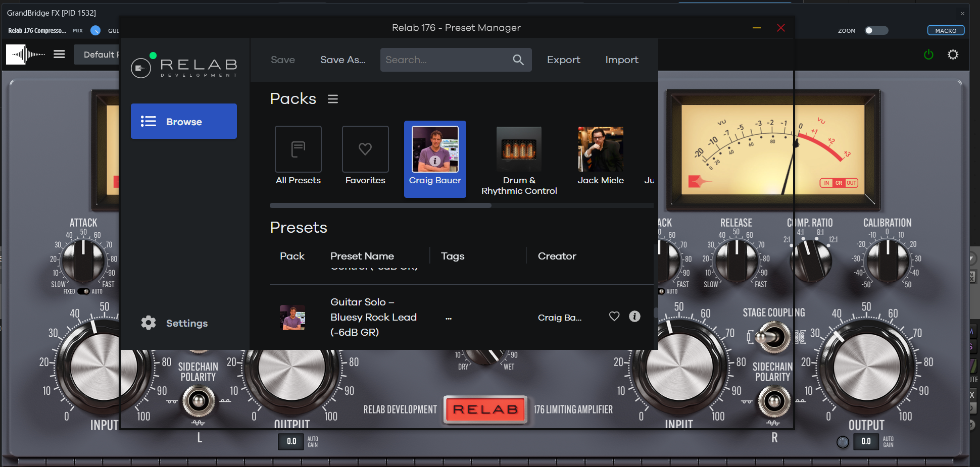Open the plugin hamburger menu in GrandBridge toolbar
Viewport: 980px width, 467px height.
coord(60,54)
